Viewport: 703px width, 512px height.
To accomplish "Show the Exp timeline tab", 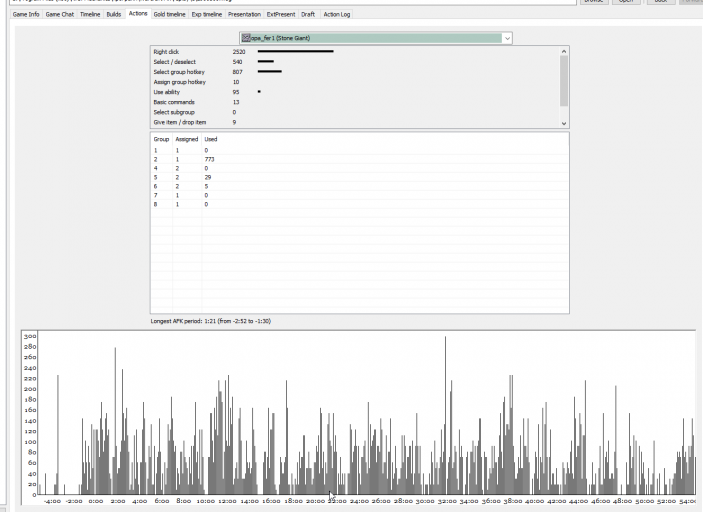I will click(207, 14).
